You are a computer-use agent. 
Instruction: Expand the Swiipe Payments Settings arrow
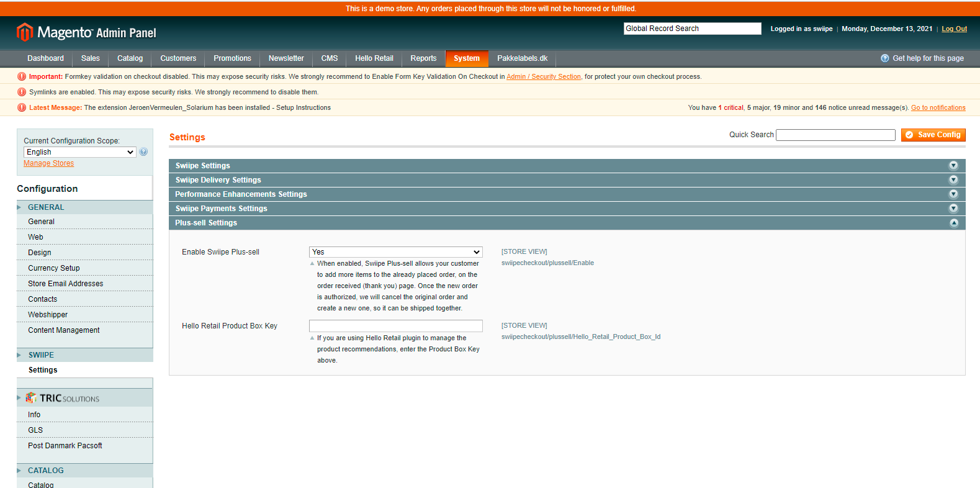[953, 209]
